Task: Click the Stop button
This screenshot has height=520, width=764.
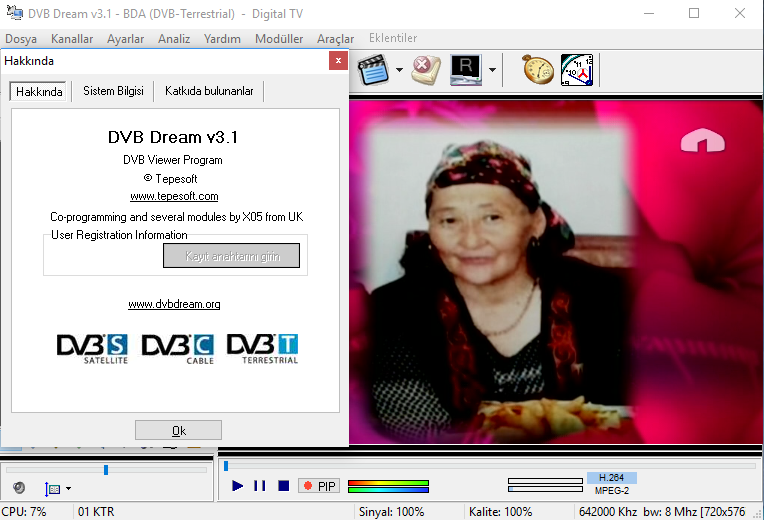Action: [284, 486]
